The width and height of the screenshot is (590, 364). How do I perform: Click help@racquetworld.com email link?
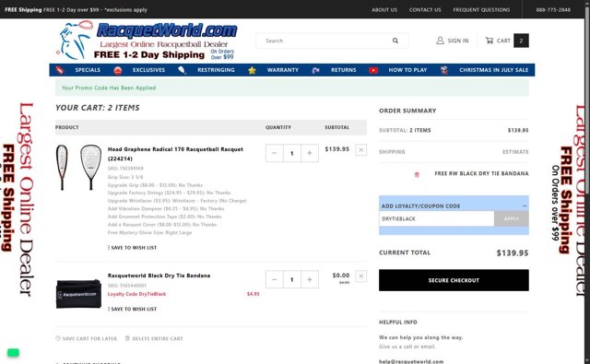[411, 361]
